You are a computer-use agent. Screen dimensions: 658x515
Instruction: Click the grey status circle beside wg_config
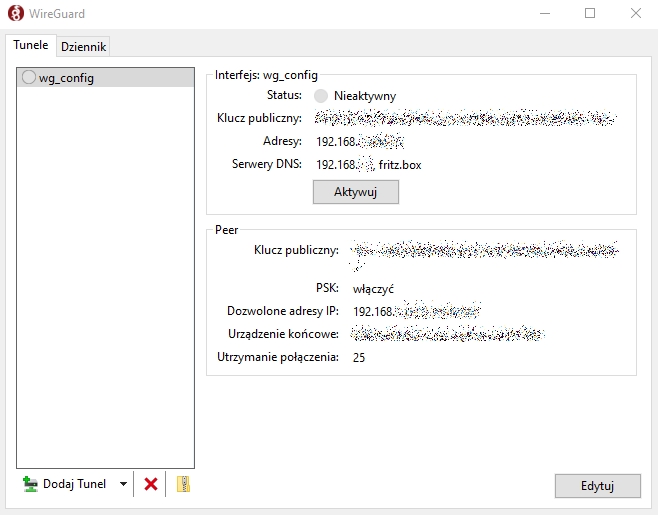coord(28,78)
